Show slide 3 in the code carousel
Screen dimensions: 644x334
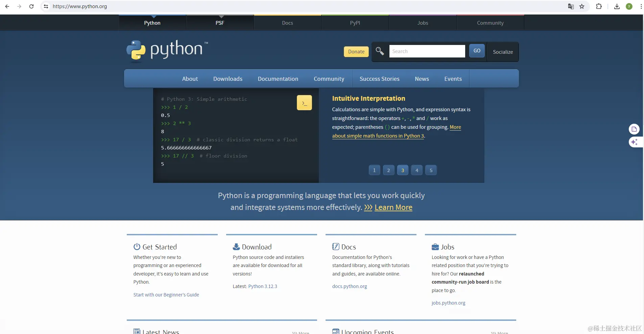point(403,170)
